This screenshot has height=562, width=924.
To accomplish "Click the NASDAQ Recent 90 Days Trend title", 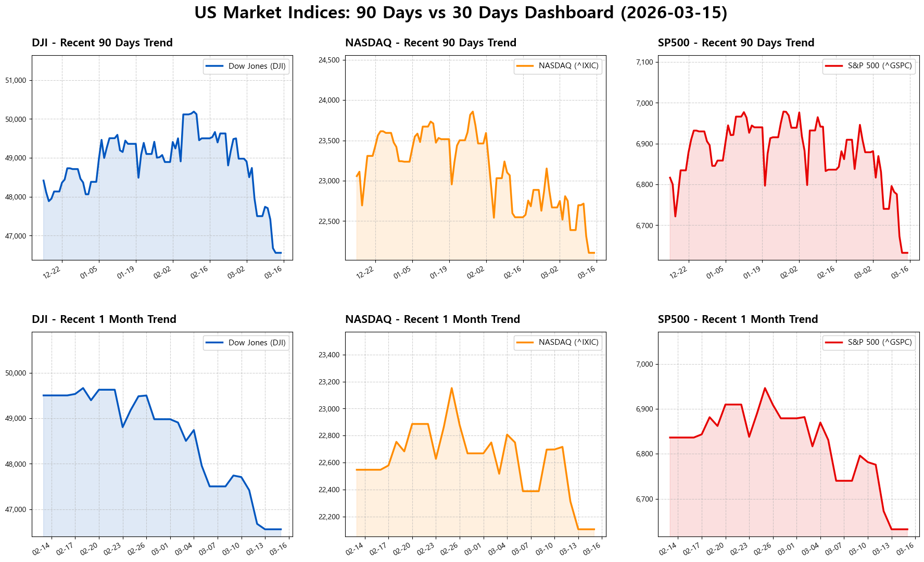I will pos(431,43).
